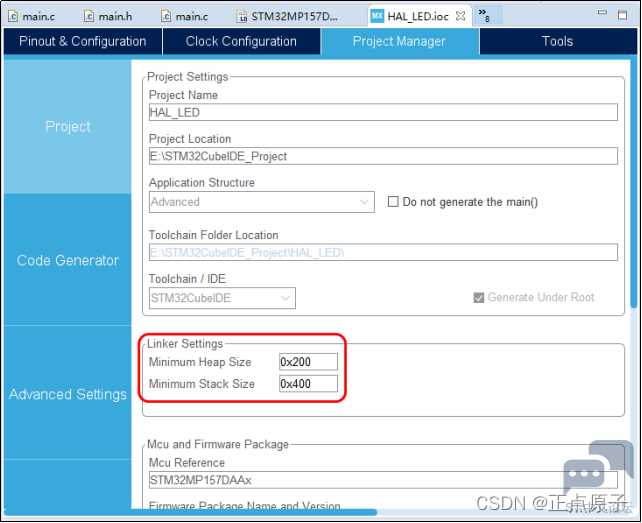Click the Minimum Heap Size field
Viewport: 642px width, 523px height.
coord(308,362)
